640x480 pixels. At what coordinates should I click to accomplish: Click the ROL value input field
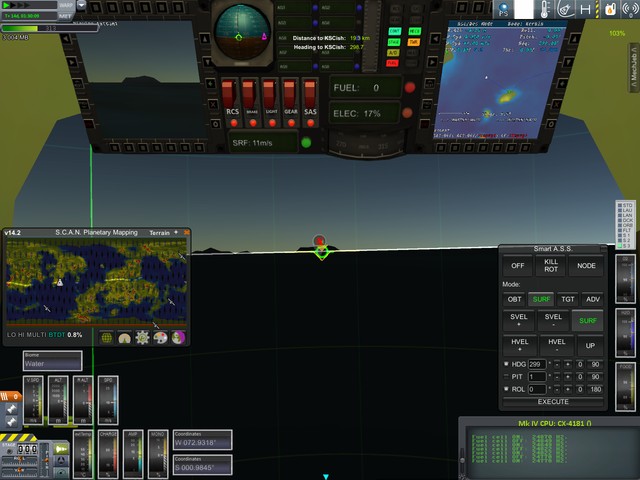click(537, 389)
